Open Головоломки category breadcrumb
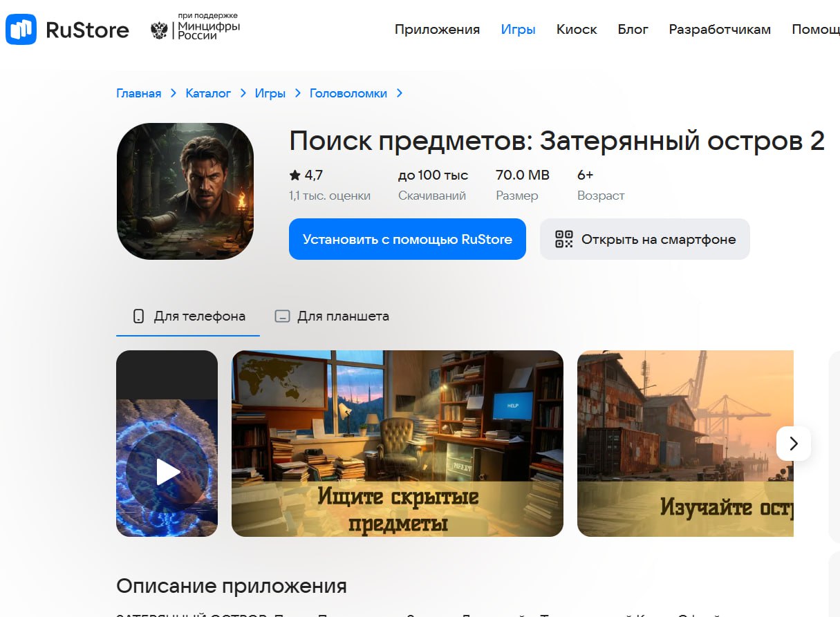840x617 pixels. tap(348, 93)
